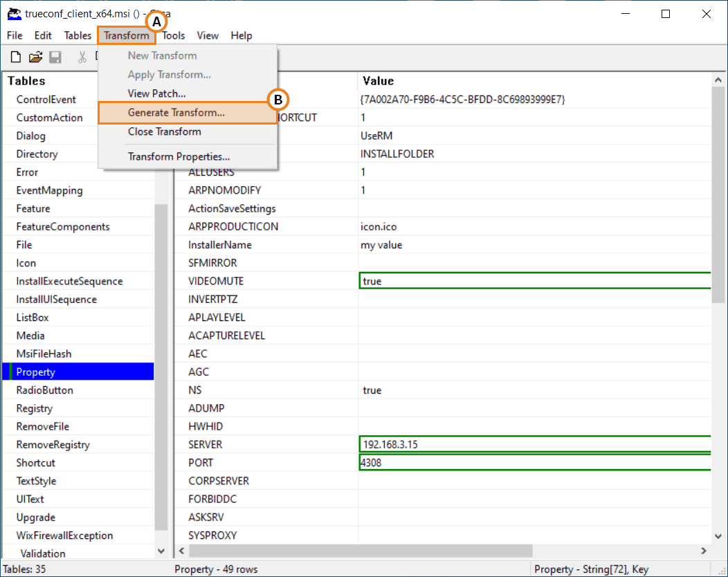Viewport: 728px width, 577px height.
Task: Open the Edit menu
Action: [x=43, y=35]
